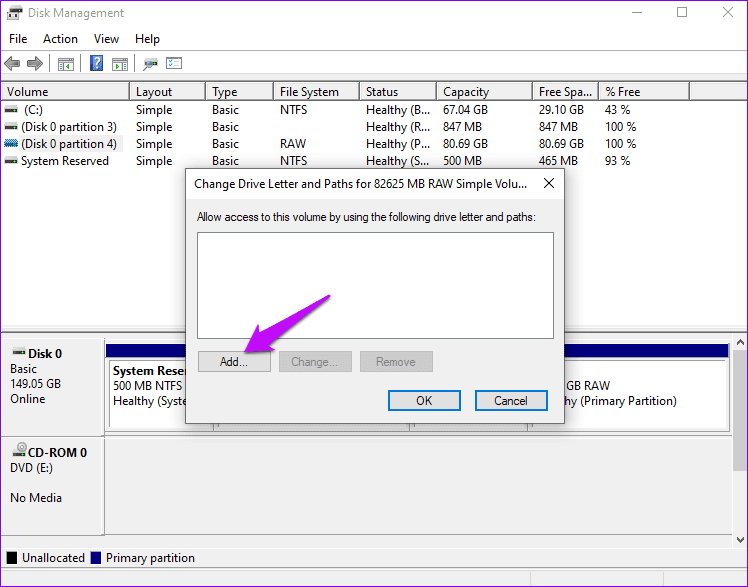Click RAW file system cell
Image resolution: width=748 pixels, height=587 pixels.
[x=293, y=144]
